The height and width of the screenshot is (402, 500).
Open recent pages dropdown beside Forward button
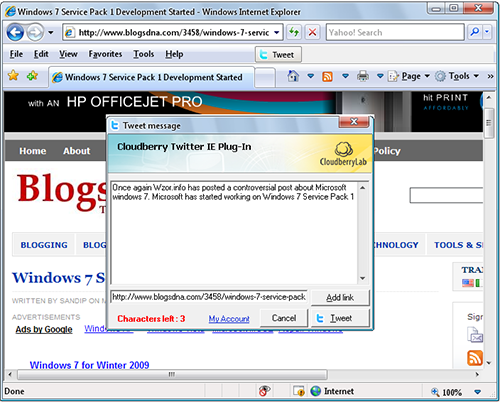click(x=51, y=33)
